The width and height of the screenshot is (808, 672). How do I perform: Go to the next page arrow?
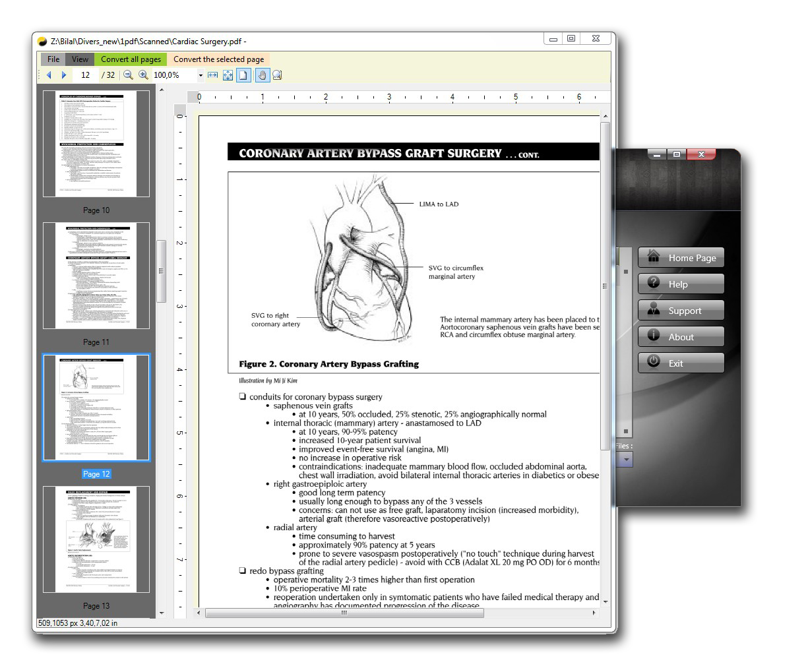[64, 75]
